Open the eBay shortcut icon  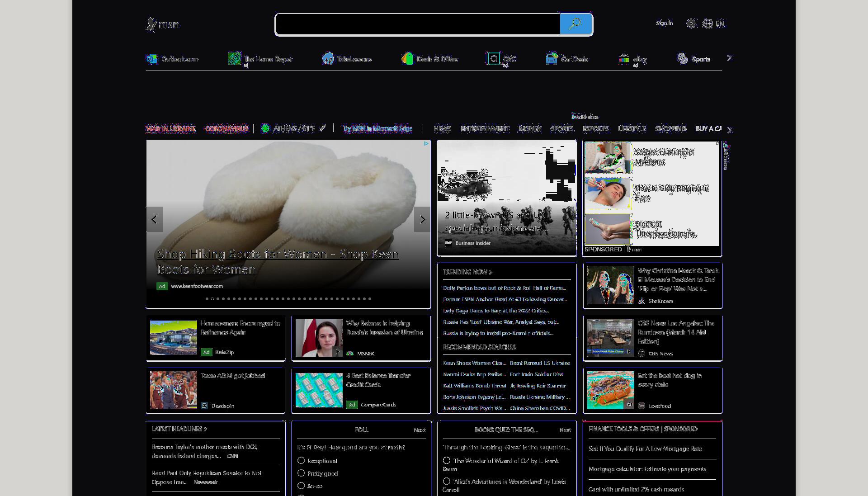point(624,59)
